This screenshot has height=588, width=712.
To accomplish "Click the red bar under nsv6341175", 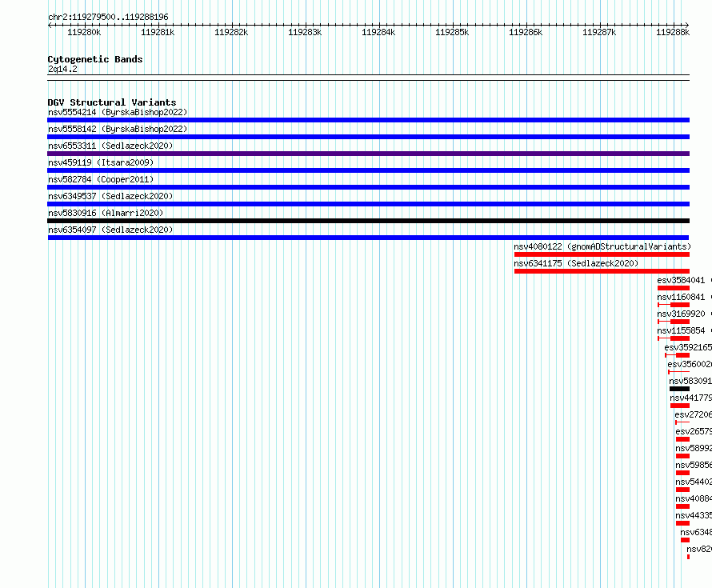I will tap(602, 271).
